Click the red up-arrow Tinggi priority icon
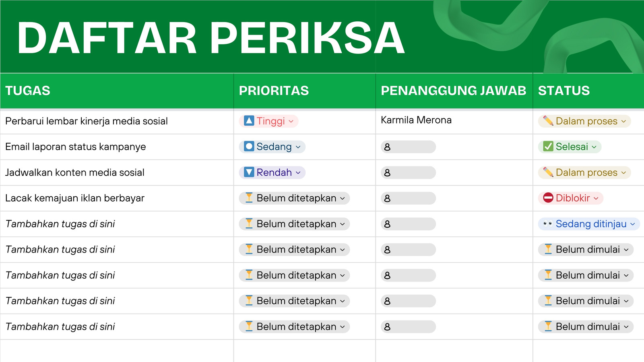The height and width of the screenshot is (362, 644). pos(249,121)
